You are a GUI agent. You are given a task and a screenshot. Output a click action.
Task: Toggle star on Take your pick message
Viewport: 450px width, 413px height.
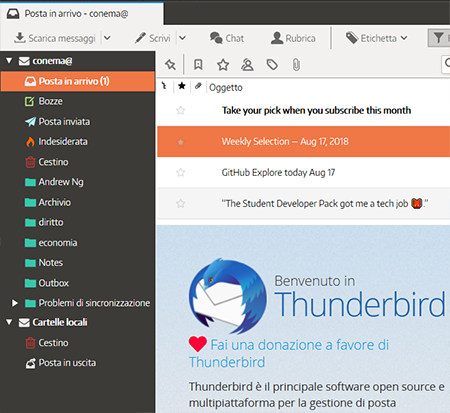coord(180,110)
